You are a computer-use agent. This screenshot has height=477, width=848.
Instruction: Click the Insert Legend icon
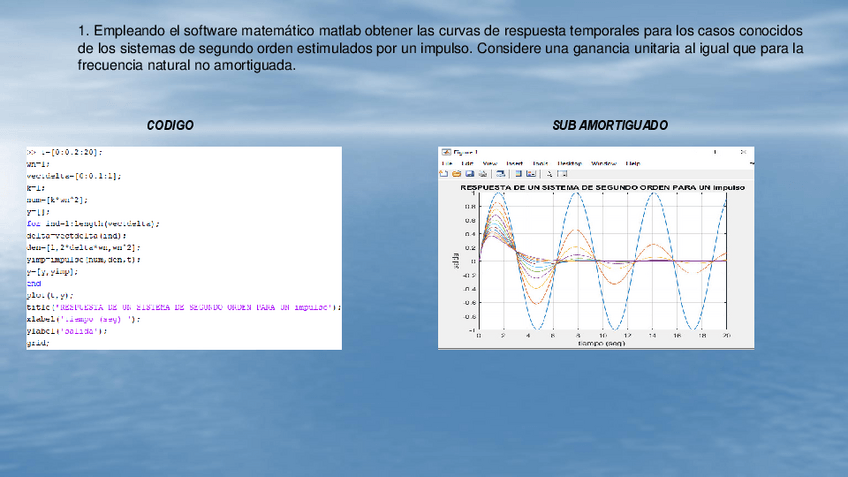coord(531,174)
